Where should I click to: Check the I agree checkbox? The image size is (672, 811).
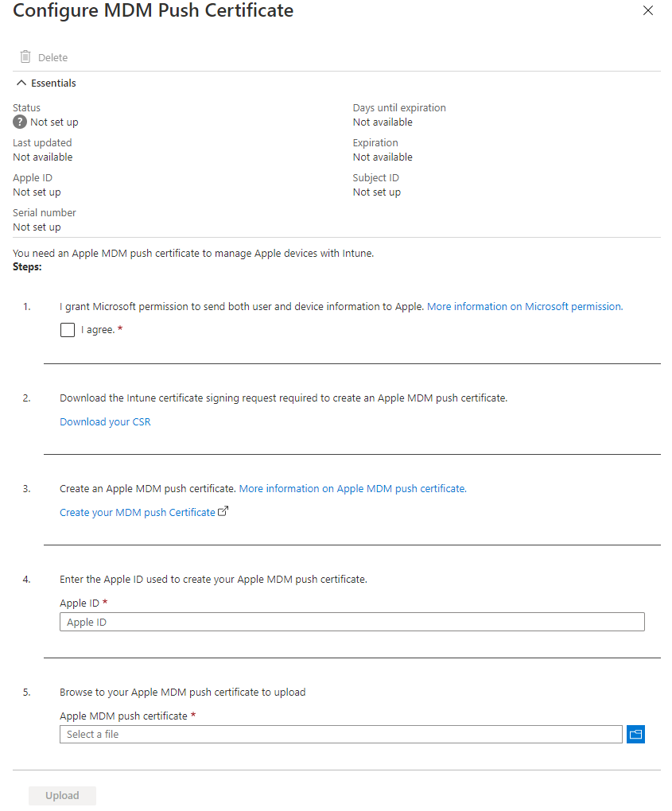point(68,330)
